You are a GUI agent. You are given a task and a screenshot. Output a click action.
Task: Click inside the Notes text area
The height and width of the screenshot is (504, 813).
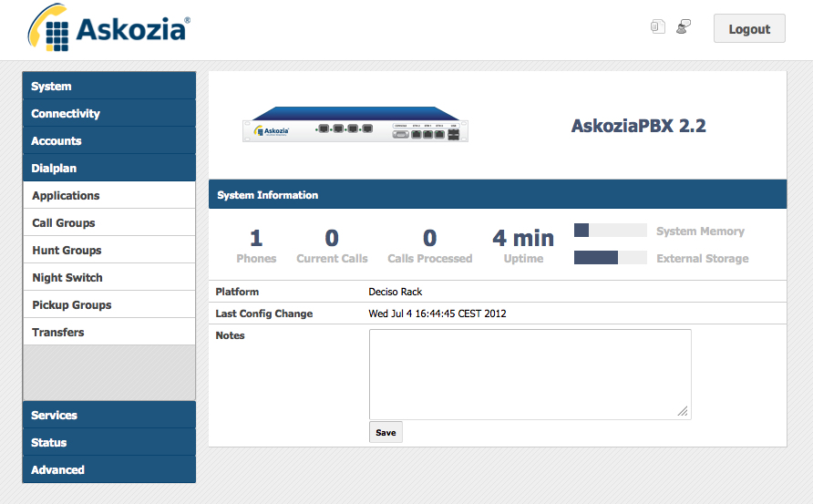(530, 374)
